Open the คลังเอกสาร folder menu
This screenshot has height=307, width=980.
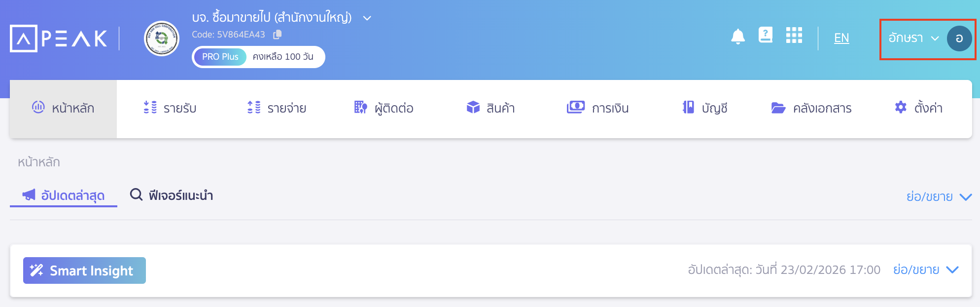click(811, 108)
